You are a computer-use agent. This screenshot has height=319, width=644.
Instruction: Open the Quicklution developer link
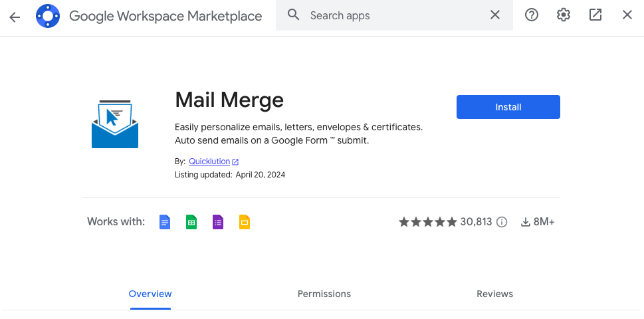(209, 161)
